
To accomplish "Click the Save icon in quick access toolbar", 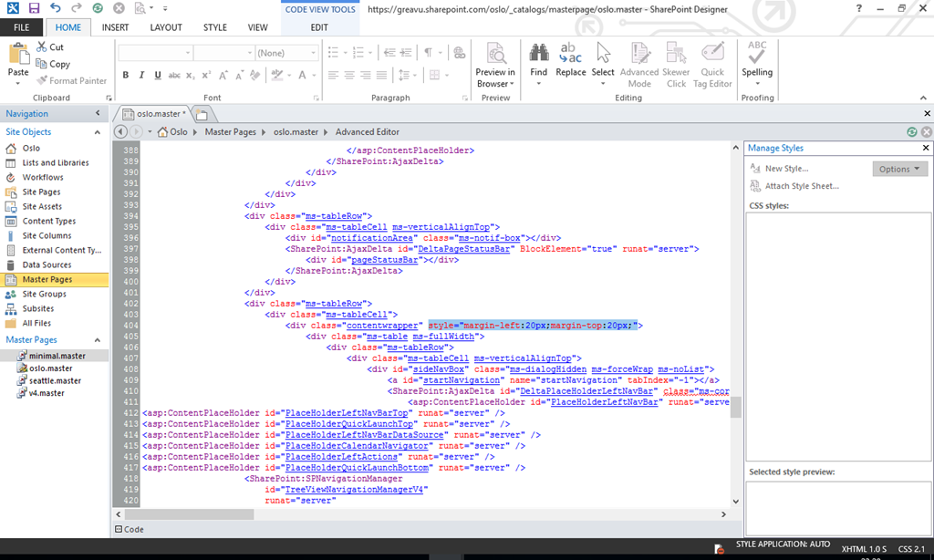I will click(34, 8).
